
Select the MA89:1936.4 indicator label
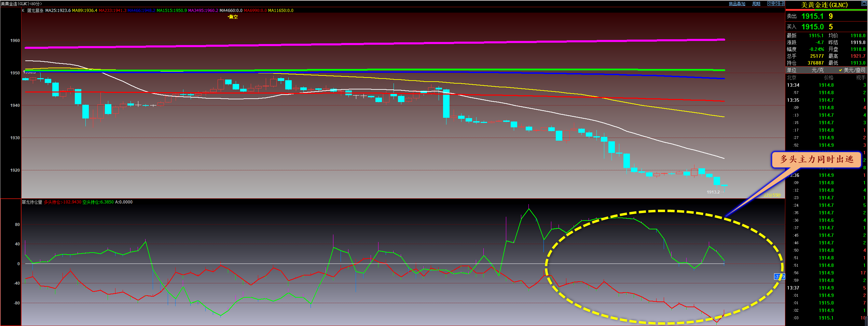(84, 11)
